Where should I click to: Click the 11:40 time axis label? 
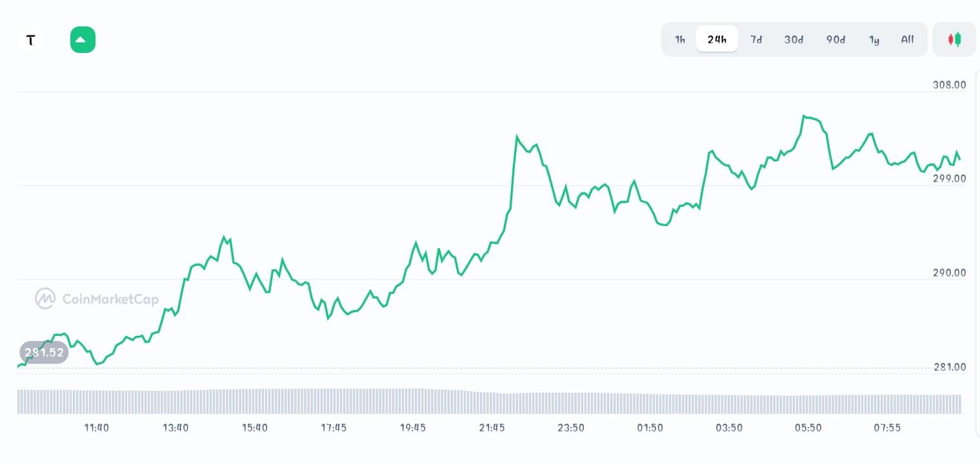tap(97, 428)
